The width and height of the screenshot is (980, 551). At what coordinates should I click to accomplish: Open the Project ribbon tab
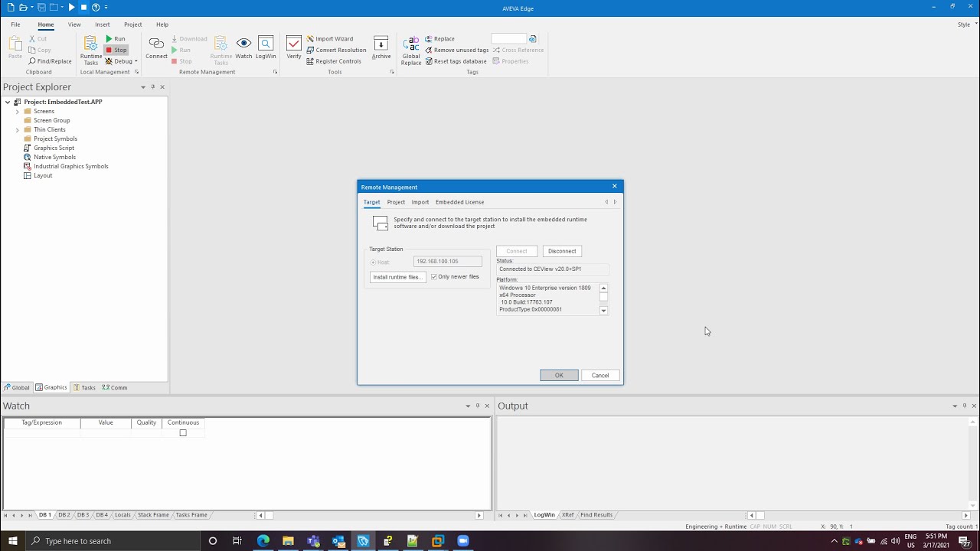pos(132,24)
